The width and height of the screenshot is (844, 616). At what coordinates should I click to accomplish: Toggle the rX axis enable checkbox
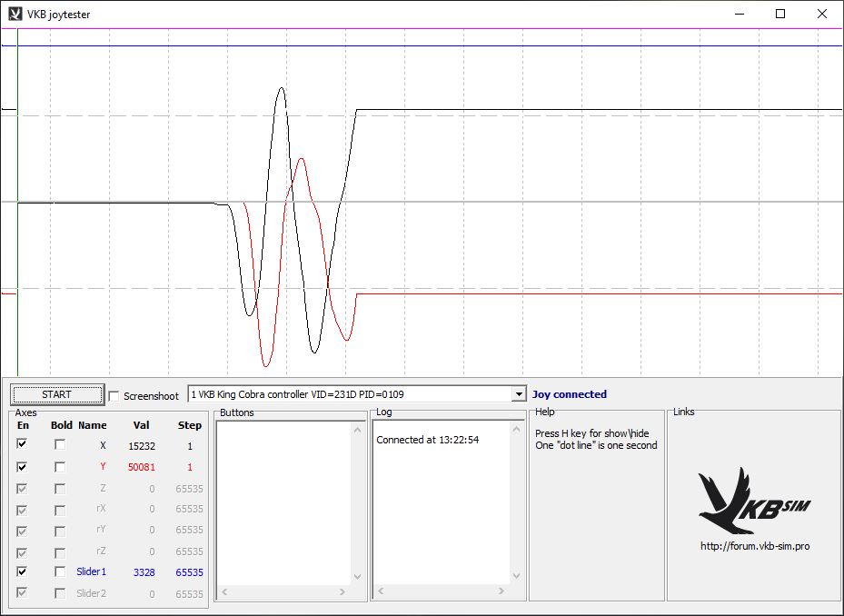pos(22,510)
